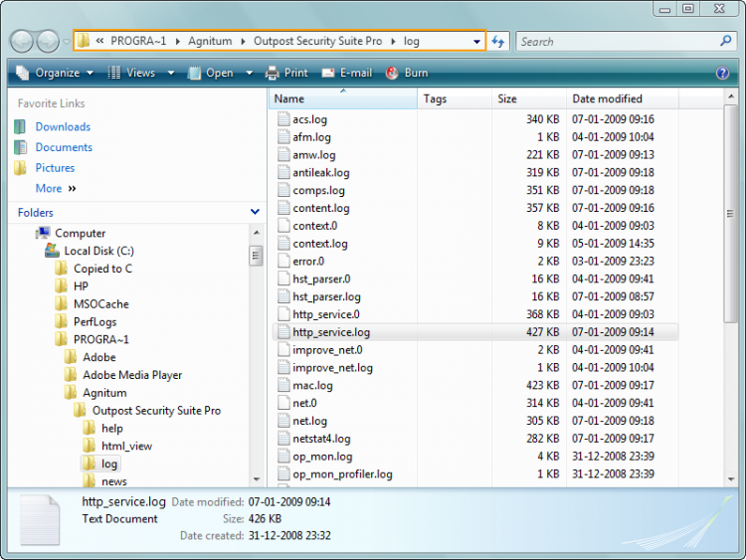The height and width of the screenshot is (560, 746).
Task: Click http_service.log preview thumbnail in details pane
Action: click(40, 519)
